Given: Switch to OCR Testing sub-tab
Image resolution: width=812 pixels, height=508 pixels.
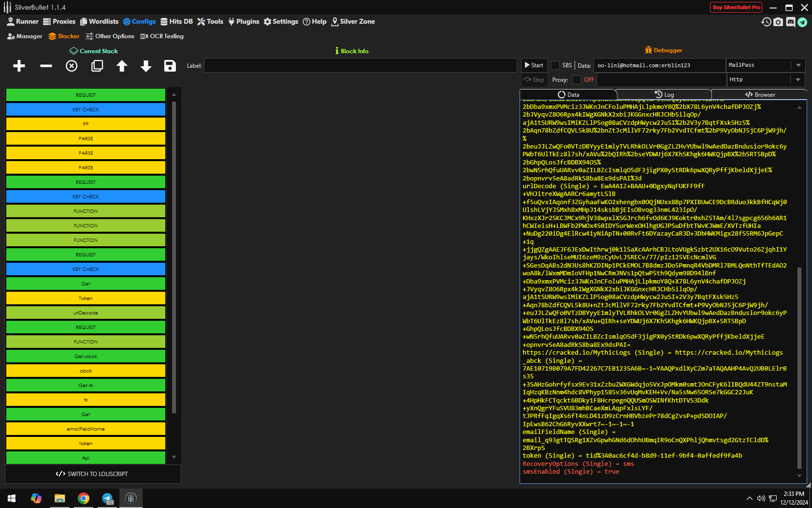Looking at the screenshot, I should point(162,36).
